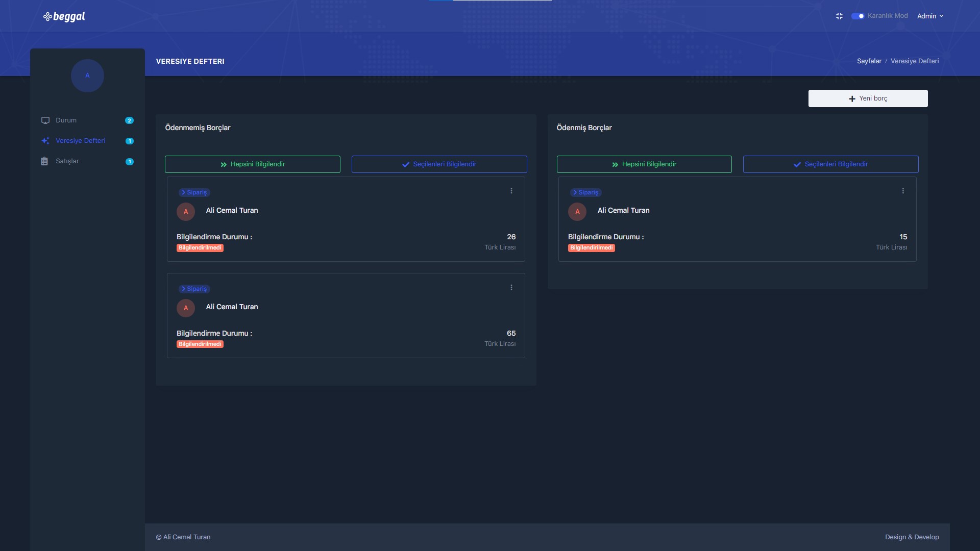This screenshot has height=551, width=980.
Task: Click the Ödenmemiş Borçlar heading
Action: click(198, 128)
